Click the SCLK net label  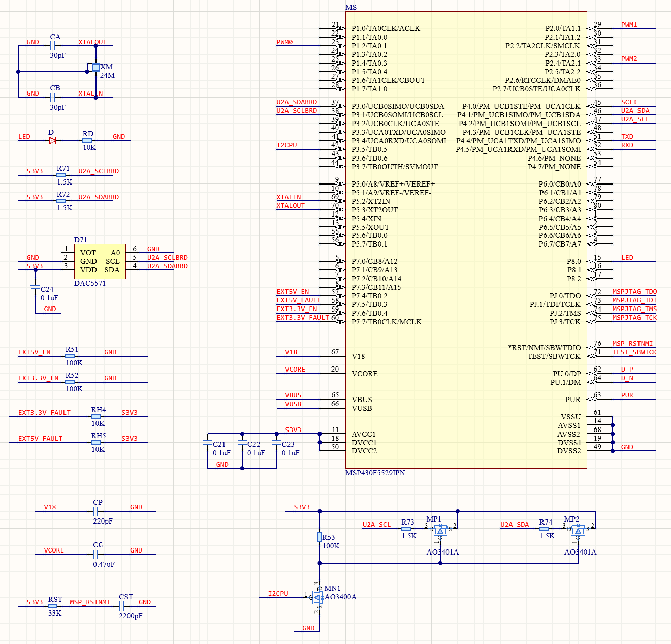[x=629, y=102]
